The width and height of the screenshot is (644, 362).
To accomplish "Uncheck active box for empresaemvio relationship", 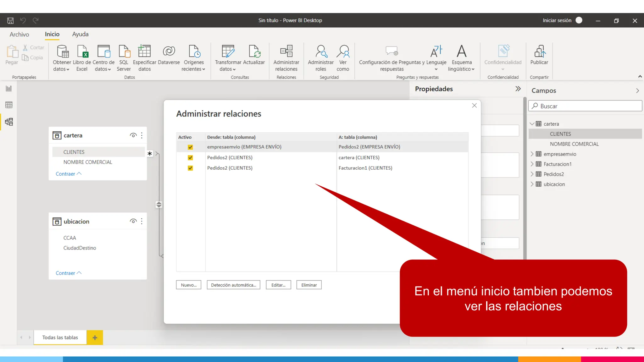I will (x=190, y=147).
